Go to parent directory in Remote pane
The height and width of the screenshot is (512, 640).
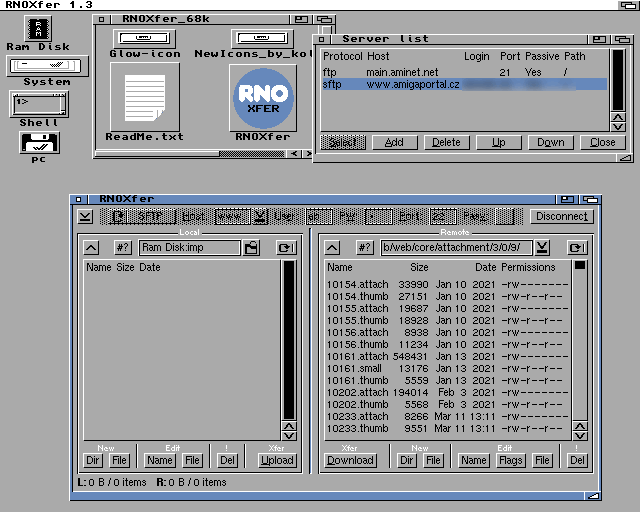(x=334, y=248)
